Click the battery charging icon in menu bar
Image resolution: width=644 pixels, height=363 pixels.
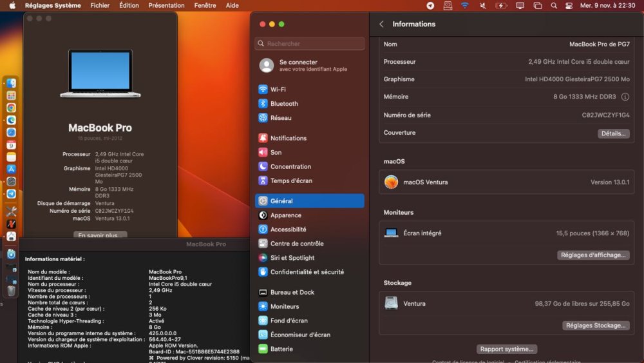click(x=501, y=5)
